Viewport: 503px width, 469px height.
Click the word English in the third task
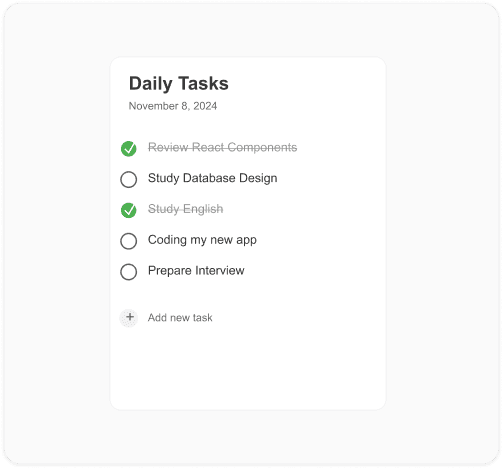pos(203,209)
